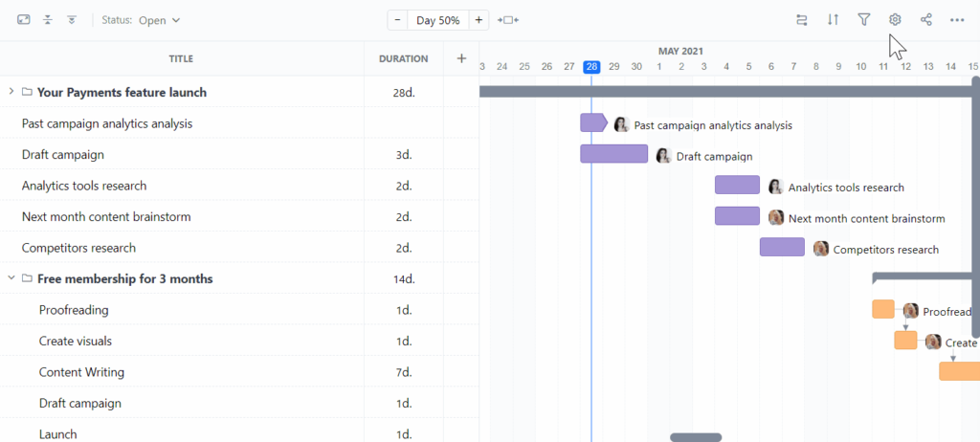
Task: Open Gantt settings gear icon
Action: coord(895,19)
